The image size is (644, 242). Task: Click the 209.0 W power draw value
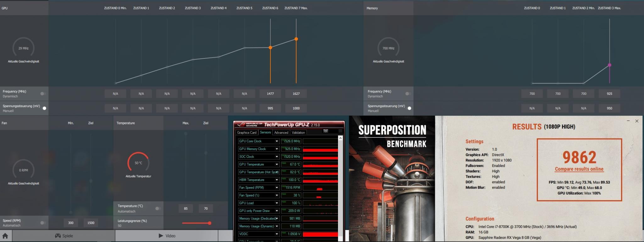(291, 211)
